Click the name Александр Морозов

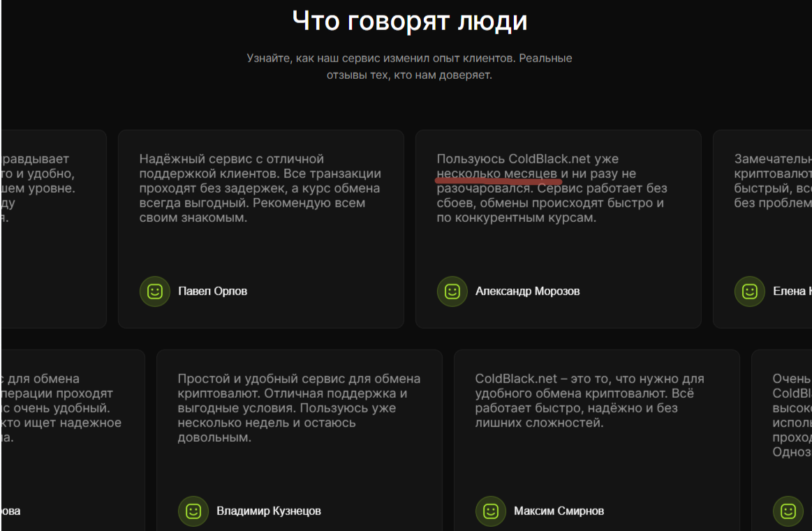click(528, 291)
